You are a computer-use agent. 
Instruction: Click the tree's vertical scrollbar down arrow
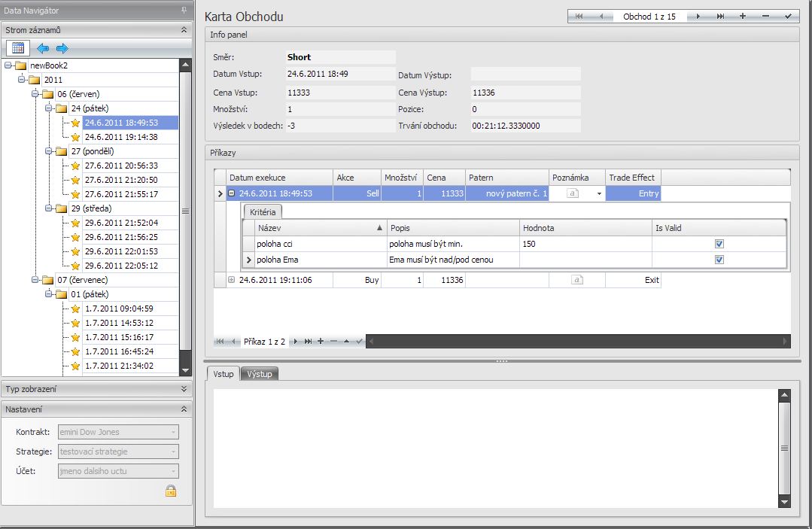coord(185,369)
